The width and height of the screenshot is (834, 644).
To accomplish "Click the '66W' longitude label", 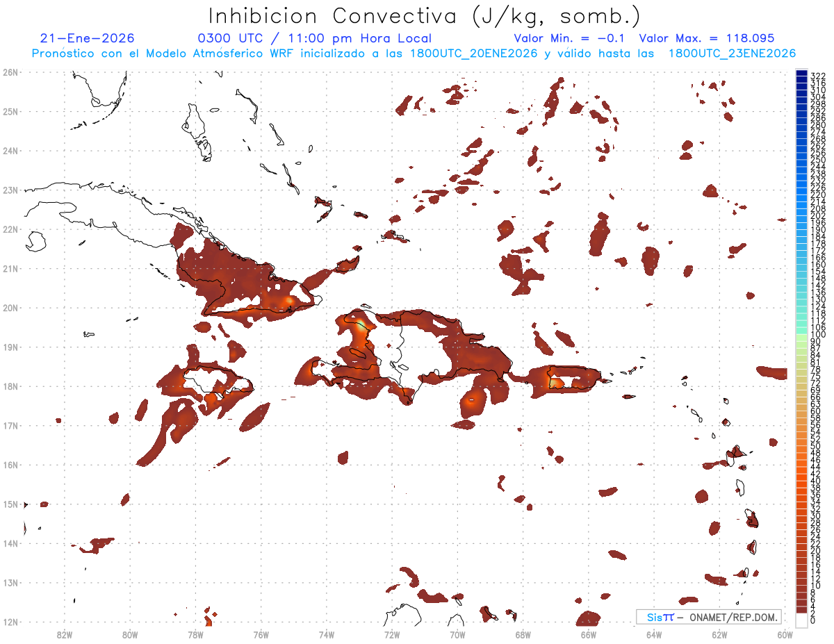I will [x=588, y=634].
